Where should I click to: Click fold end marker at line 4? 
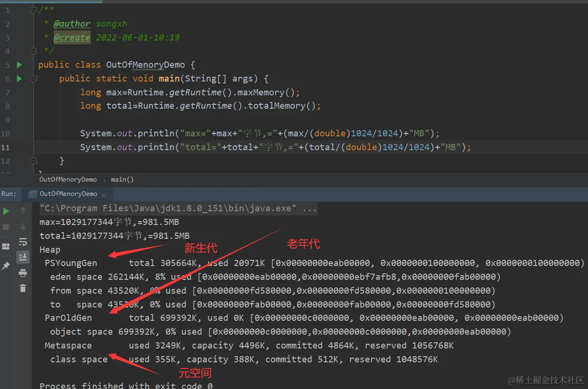[x=33, y=51]
